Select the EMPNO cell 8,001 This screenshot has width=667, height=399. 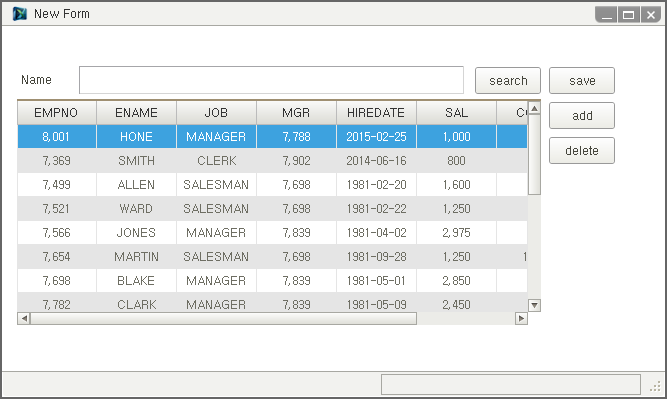pyautogui.click(x=57, y=137)
